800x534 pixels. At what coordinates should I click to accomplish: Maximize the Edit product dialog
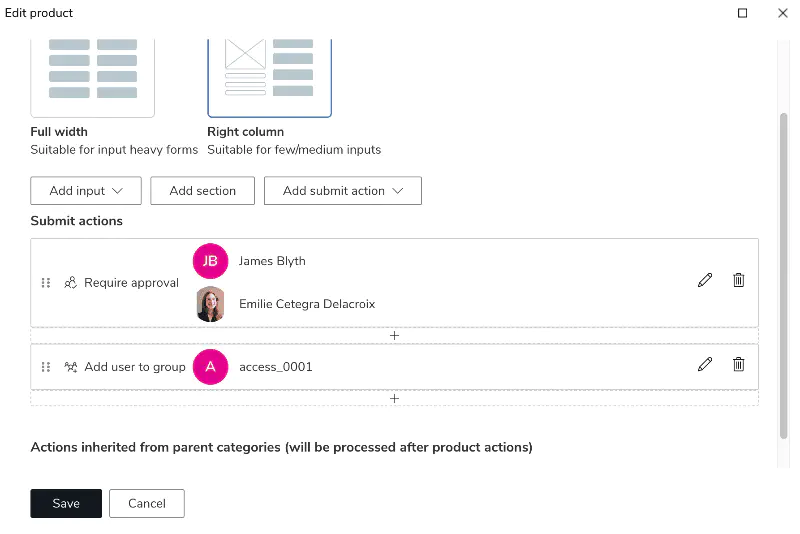743,13
